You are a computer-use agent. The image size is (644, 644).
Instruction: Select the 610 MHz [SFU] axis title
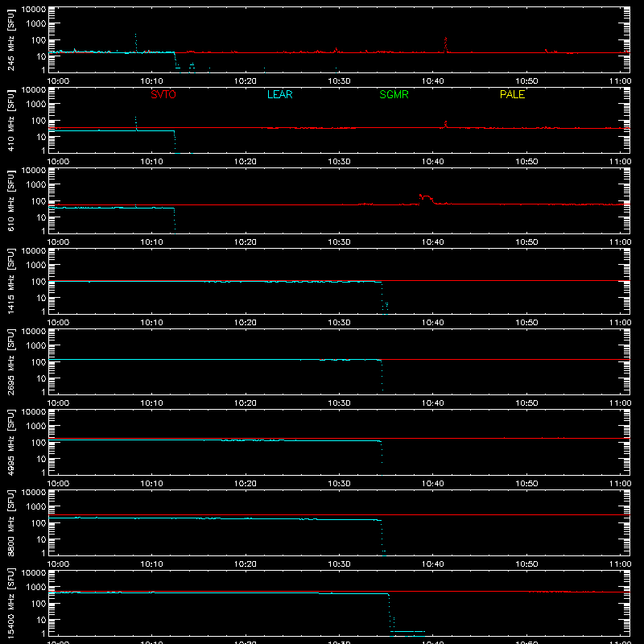click(11, 200)
